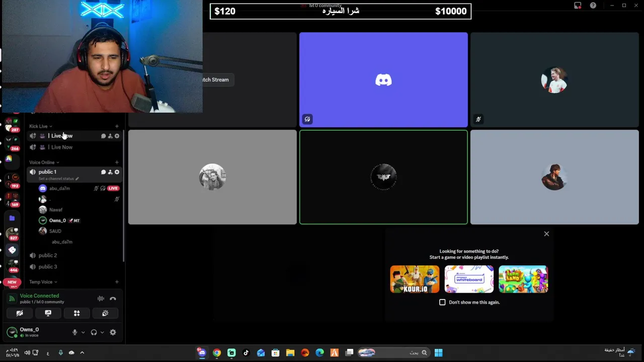The width and height of the screenshot is (644, 362).
Task: Launch the EA app from the taskbar
Action: click(x=305, y=352)
